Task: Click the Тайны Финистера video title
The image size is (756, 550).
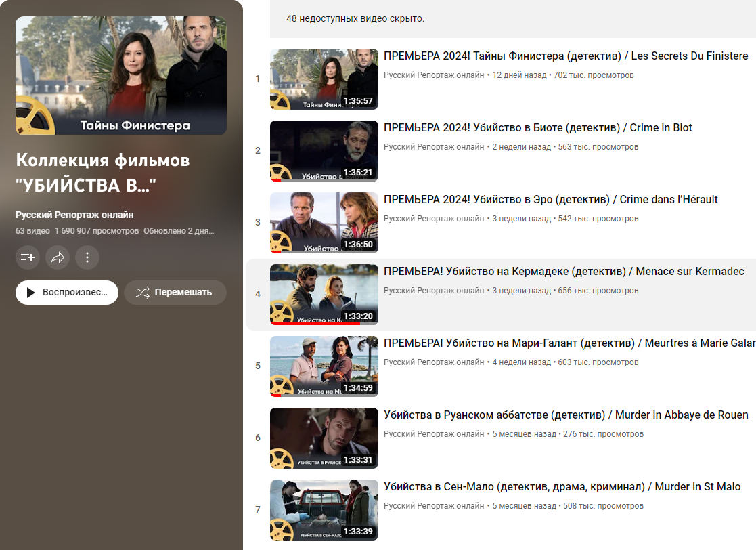Action: tap(565, 56)
